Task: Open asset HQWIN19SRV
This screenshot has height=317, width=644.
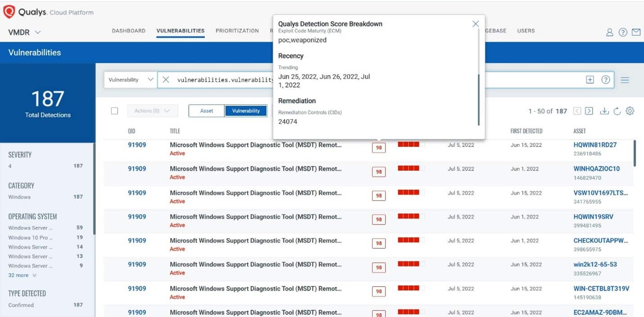Action: coord(593,216)
